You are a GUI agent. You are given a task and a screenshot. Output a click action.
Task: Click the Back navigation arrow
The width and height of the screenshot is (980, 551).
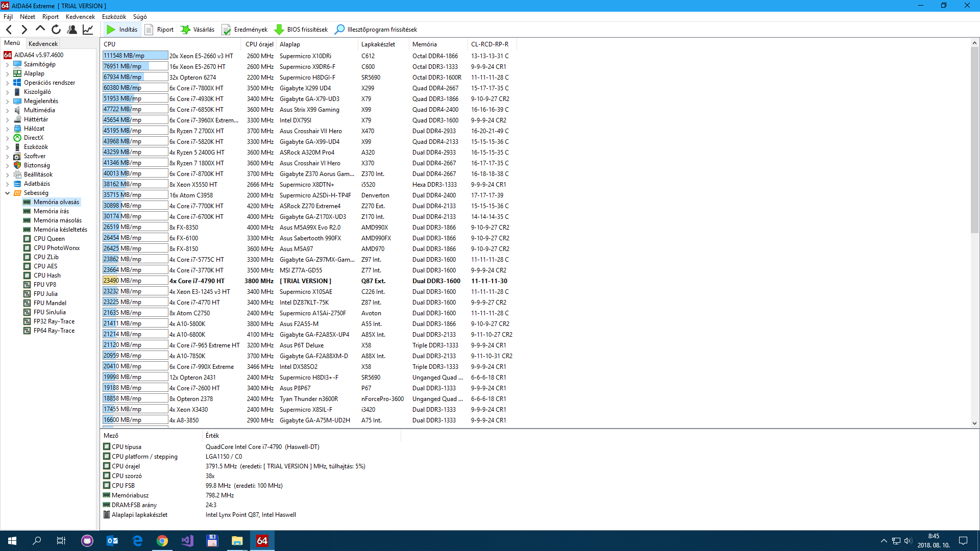coord(9,30)
